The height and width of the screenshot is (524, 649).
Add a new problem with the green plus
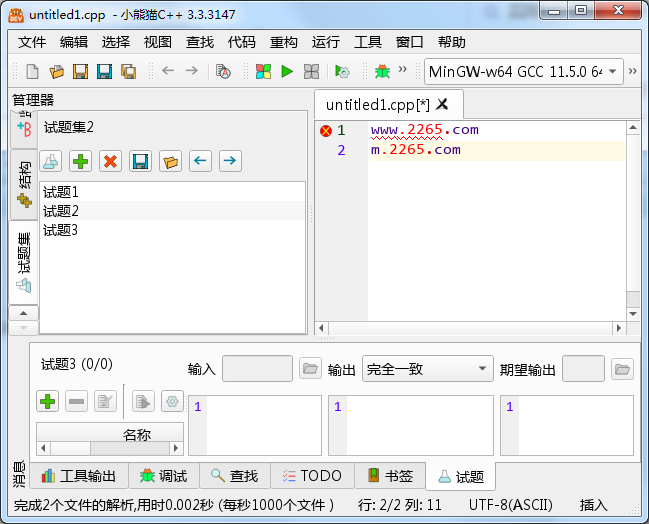click(x=80, y=161)
